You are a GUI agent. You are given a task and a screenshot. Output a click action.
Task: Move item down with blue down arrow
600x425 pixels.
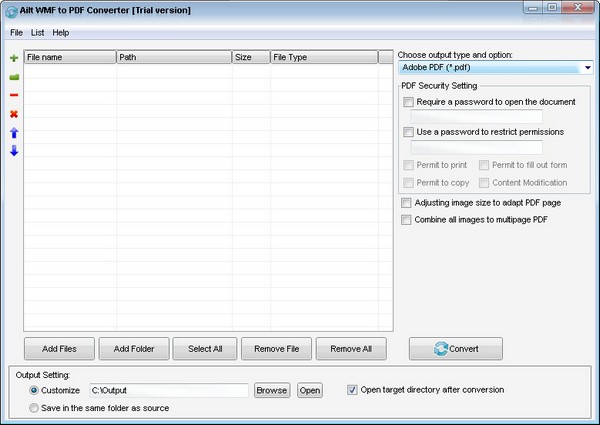coord(14,151)
